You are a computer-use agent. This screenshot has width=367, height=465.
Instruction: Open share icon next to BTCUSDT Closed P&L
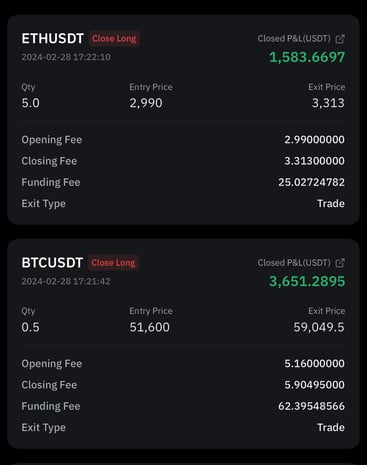(x=340, y=263)
